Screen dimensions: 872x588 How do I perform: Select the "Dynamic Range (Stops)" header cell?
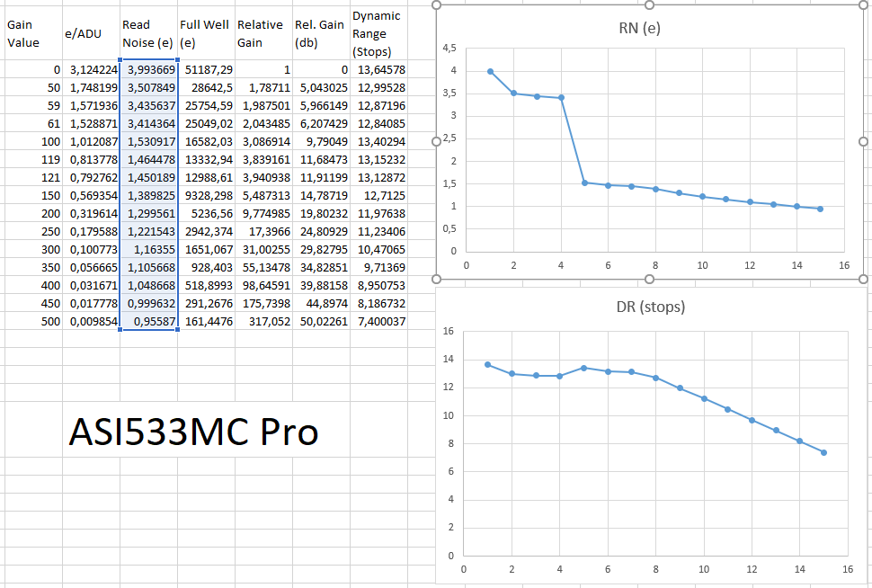pos(378,33)
